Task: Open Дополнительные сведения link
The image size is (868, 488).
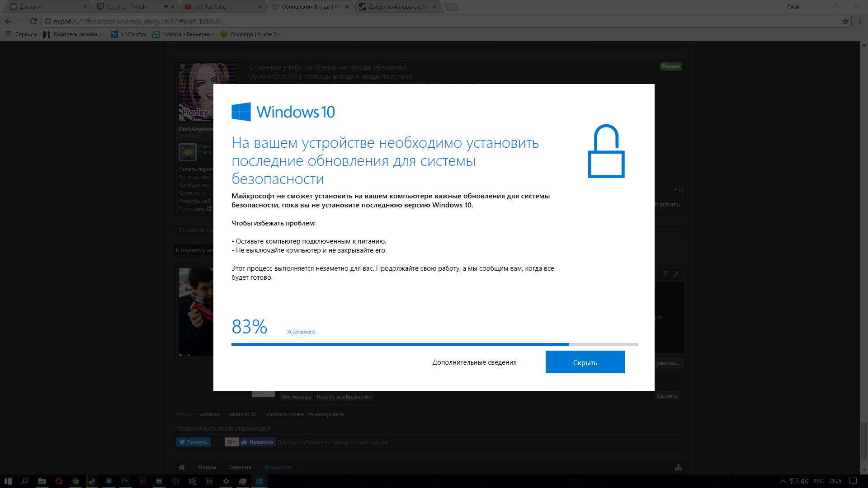Action: (x=474, y=362)
